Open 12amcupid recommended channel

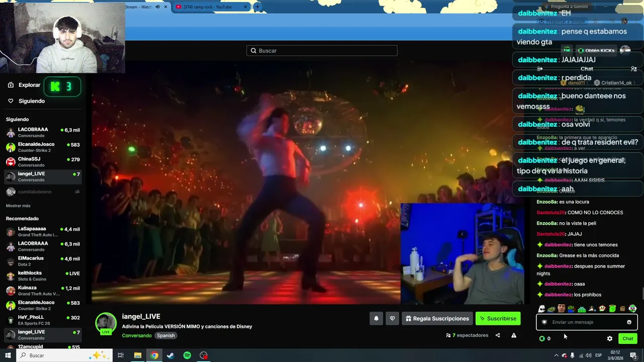[x=43, y=346]
